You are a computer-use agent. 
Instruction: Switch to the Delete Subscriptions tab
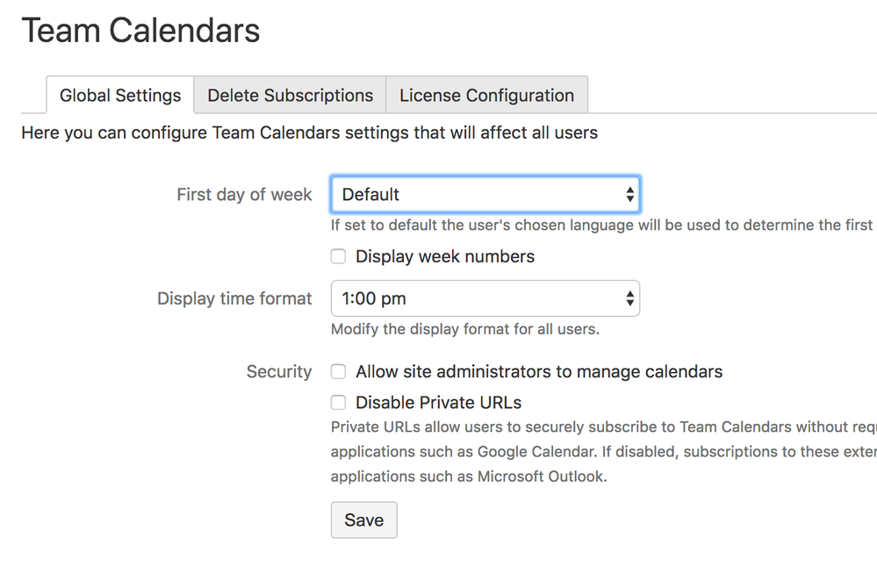point(290,95)
